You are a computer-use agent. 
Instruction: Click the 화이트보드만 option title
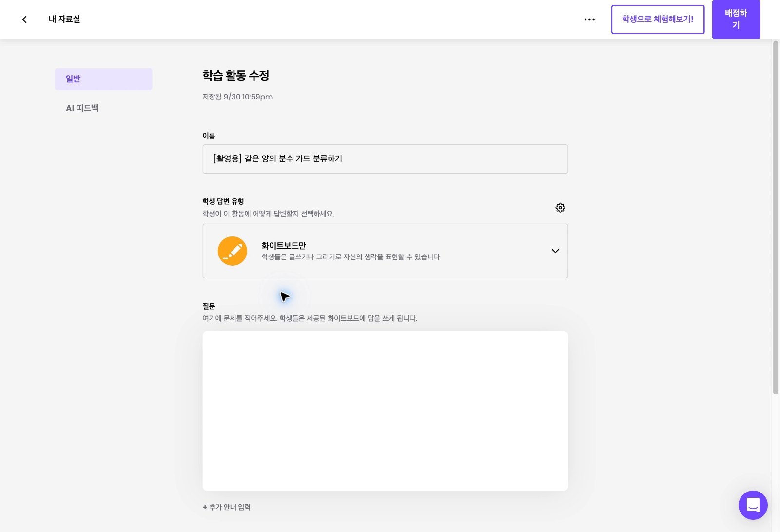[x=284, y=246]
